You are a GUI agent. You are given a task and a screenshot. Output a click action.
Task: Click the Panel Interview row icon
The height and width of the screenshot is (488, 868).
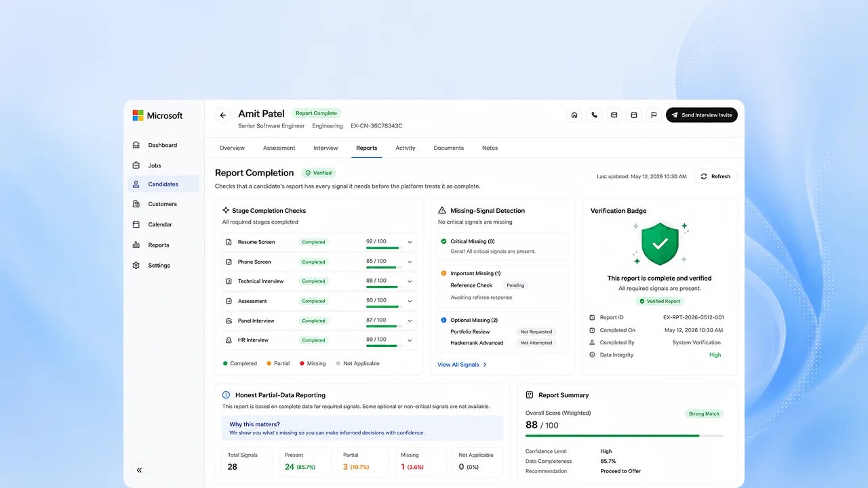(x=229, y=321)
